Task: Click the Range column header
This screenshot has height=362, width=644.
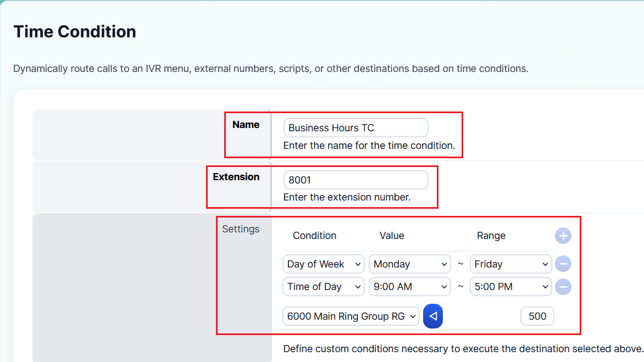Action: point(491,236)
